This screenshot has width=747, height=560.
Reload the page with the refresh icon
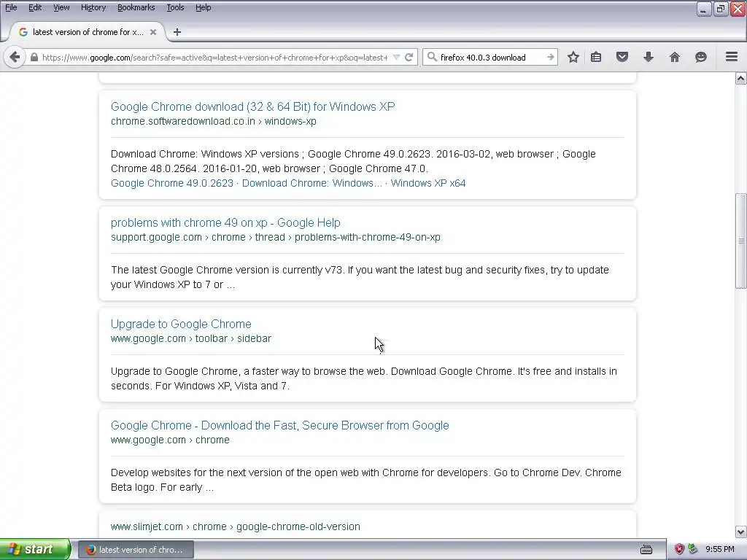(x=409, y=58)
